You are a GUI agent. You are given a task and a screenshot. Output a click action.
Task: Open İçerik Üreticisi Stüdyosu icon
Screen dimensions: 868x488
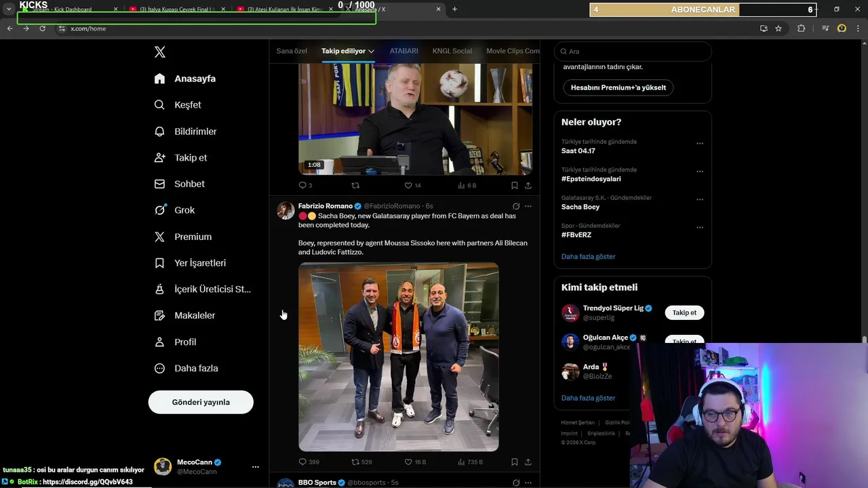click(x=159, y=289)
